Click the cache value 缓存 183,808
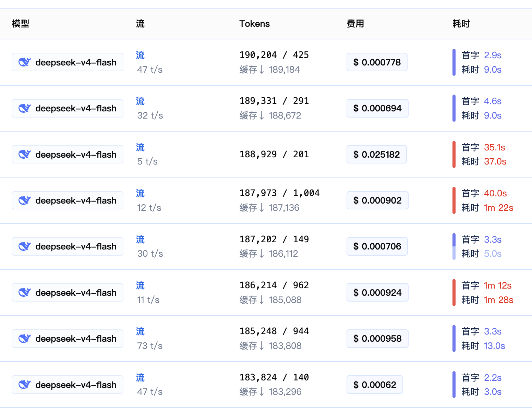Viewport: 532px width, 414px height. point(271,346)
